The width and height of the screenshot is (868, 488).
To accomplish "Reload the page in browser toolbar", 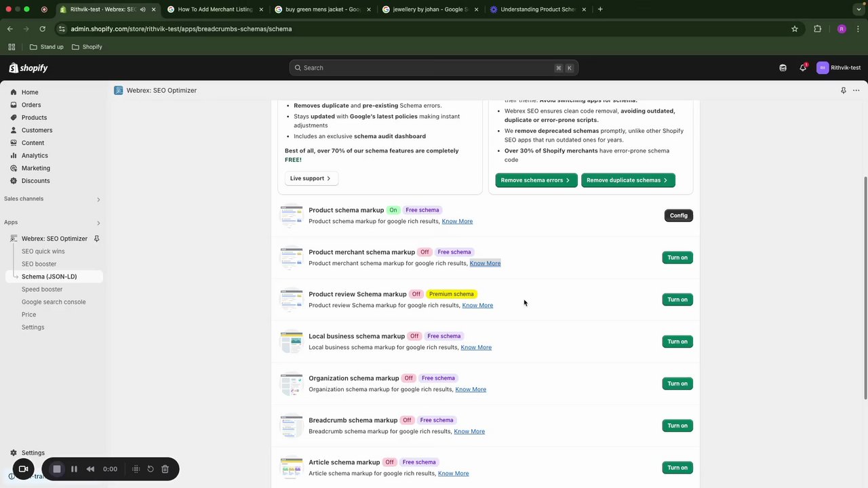I will [42, 28].
